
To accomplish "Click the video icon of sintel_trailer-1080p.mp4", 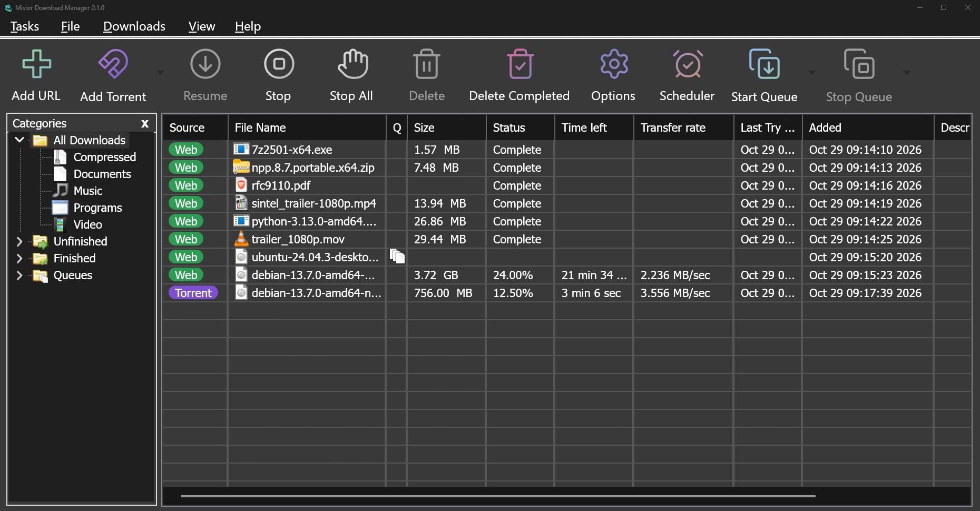I will click(241, 203).
